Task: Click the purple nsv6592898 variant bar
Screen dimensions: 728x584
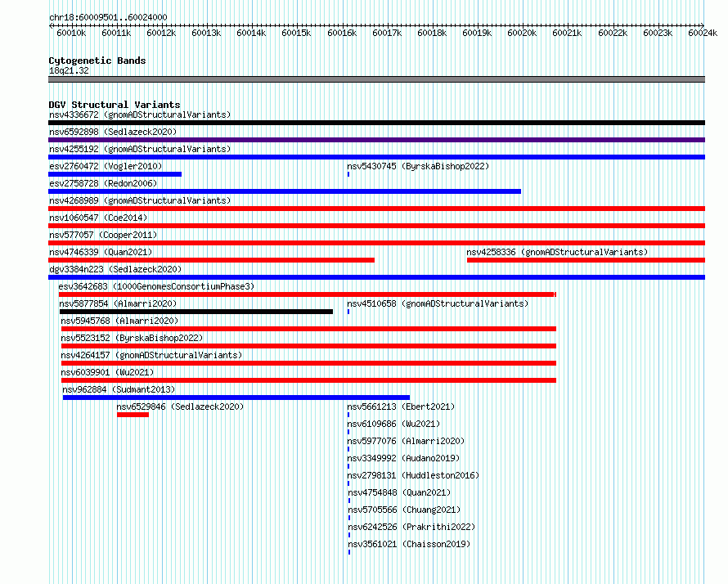Action: pos(376,140)
